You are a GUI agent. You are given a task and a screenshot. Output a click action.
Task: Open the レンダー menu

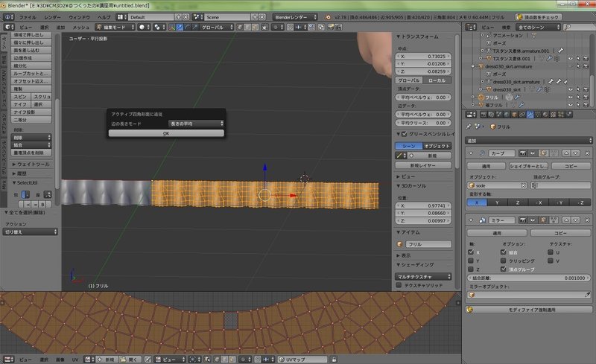coord(52,17)
